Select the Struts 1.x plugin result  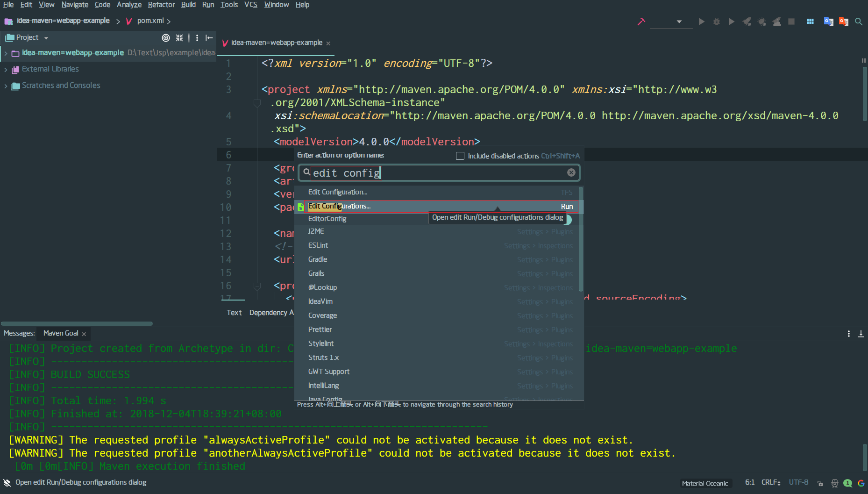437,358
